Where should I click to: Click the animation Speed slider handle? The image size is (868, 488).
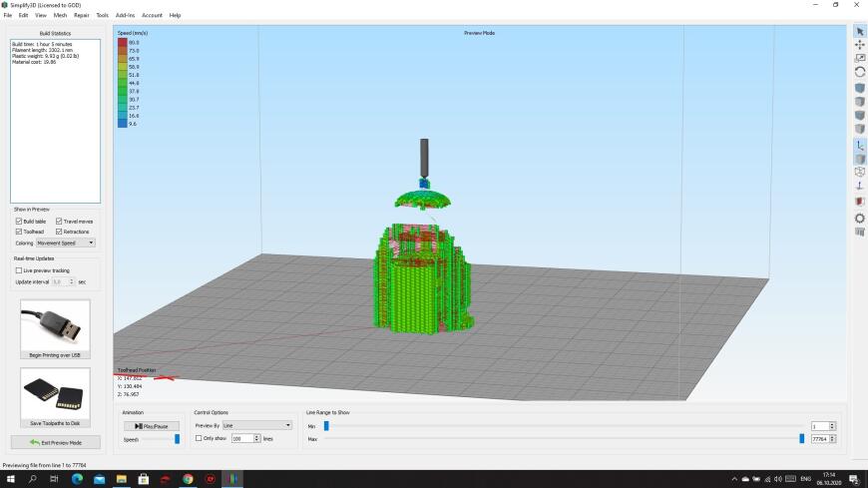coord(178,439)
